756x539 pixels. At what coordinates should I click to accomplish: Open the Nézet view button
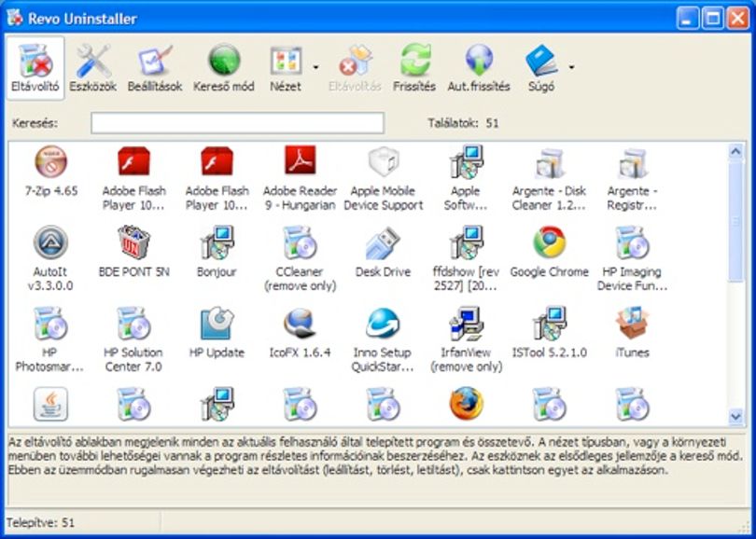pyautogui.click(x=286, y=68)
